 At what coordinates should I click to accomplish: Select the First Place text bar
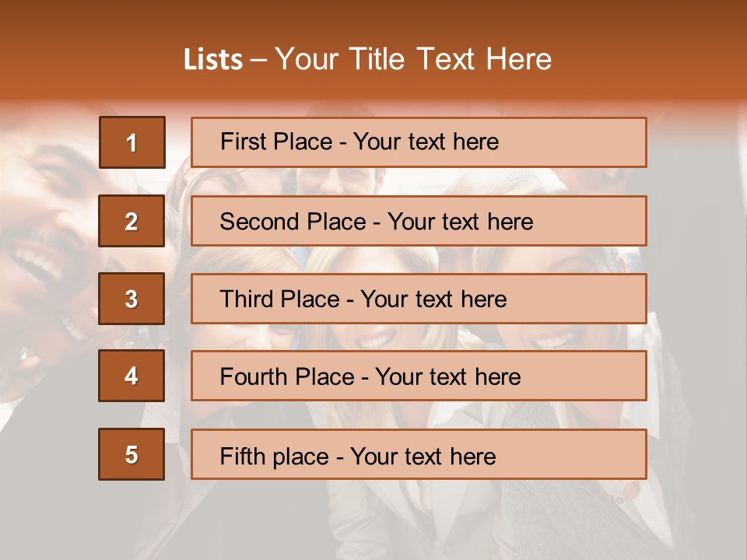[419, 142]
